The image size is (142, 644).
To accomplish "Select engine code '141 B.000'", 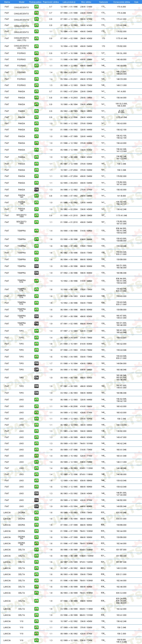I will 121,196.
